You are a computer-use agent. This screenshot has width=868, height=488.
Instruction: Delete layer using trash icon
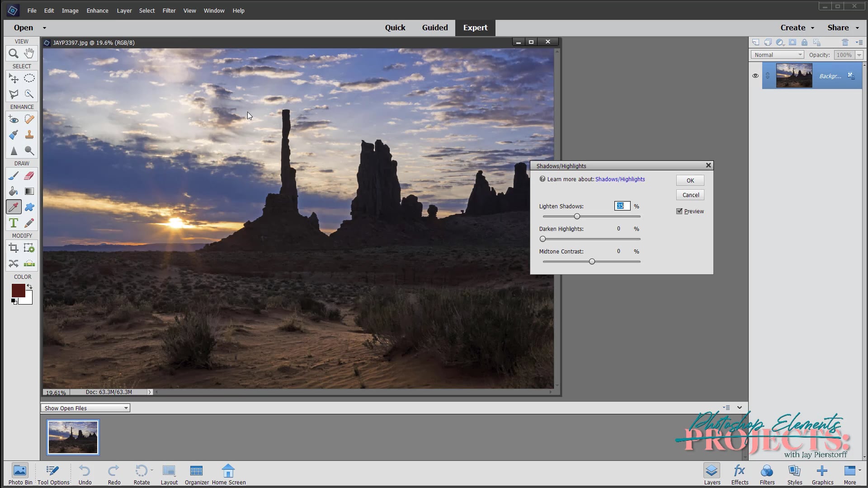(845, 42)
